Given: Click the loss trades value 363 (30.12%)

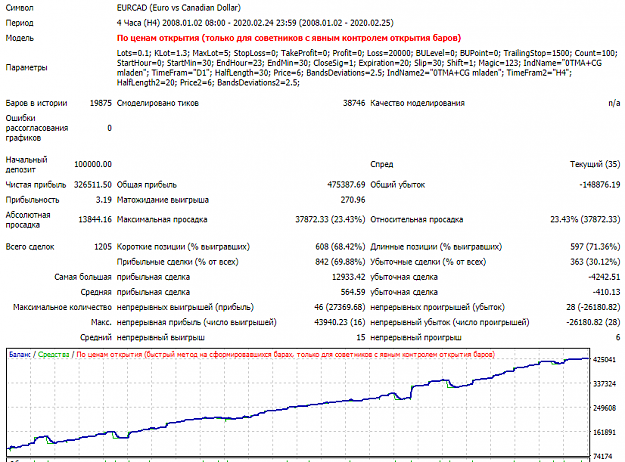Looking at the screenshot, I should click(x=595, y=262).
